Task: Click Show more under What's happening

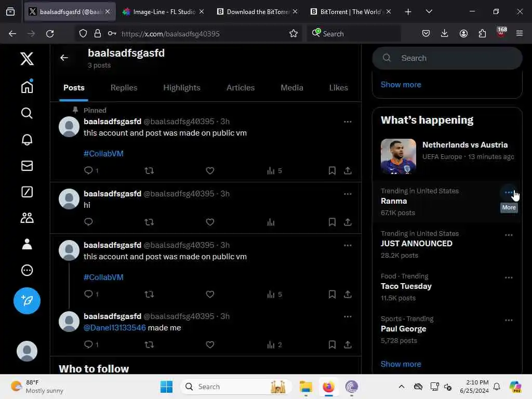Action: (x=401, y=364)
